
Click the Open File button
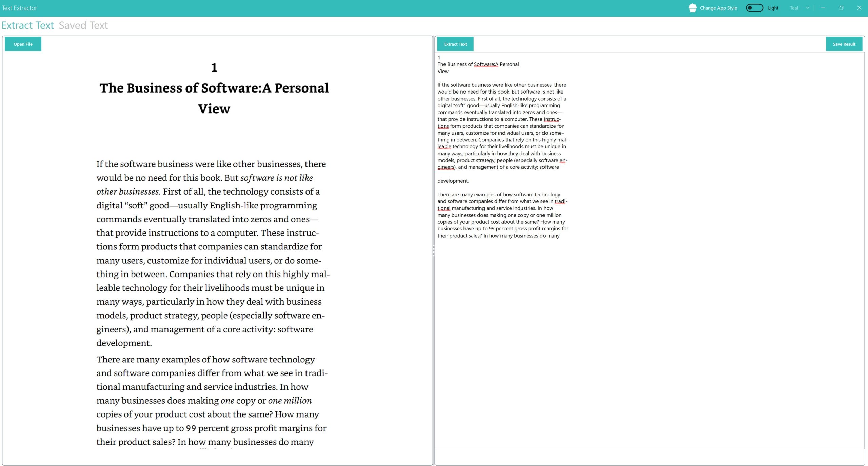(x=23, y=44)
